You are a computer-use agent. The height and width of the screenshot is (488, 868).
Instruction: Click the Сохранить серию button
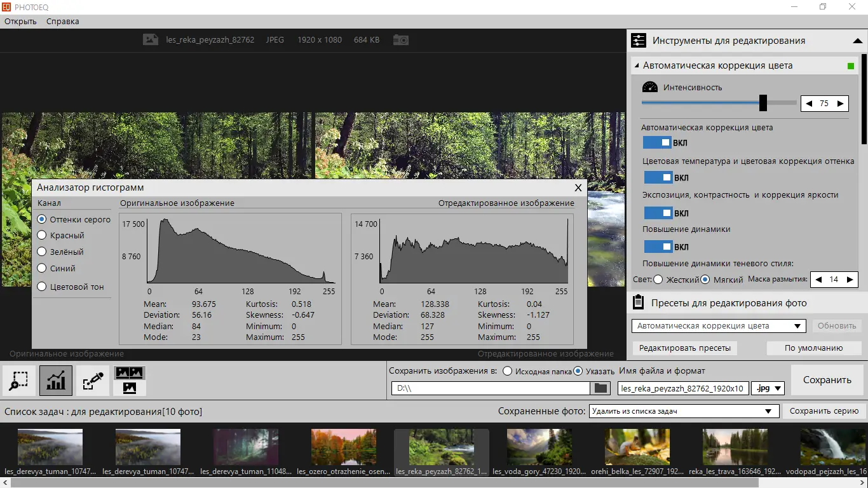click(824, 411)
